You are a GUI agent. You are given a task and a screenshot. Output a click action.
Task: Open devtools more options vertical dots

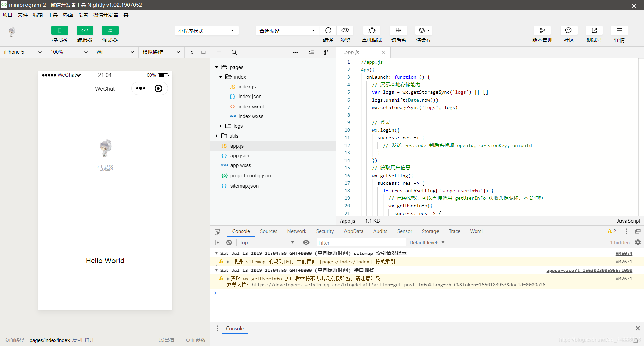626,231
